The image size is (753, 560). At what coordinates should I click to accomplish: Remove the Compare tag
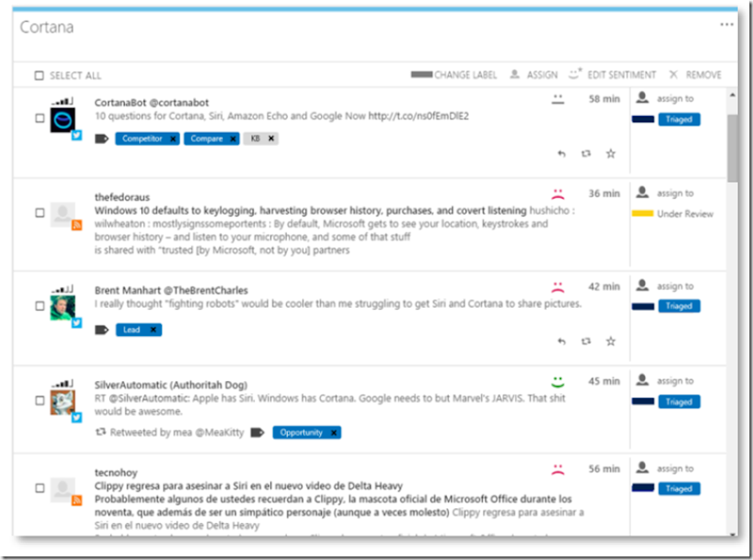232,138
